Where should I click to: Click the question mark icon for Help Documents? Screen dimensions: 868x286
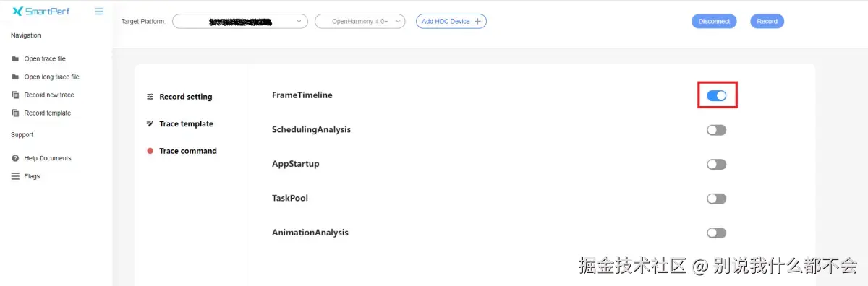[x=16, y=158]
